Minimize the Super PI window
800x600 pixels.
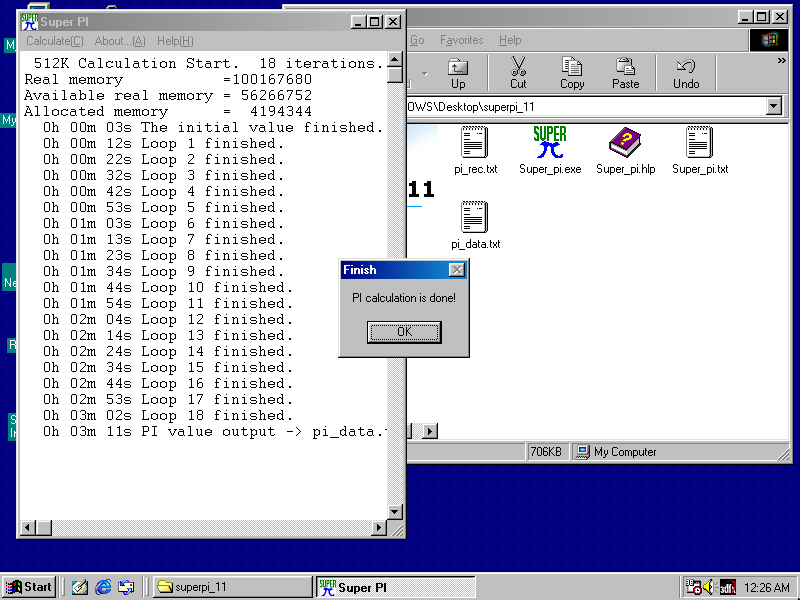pos(358,22)
